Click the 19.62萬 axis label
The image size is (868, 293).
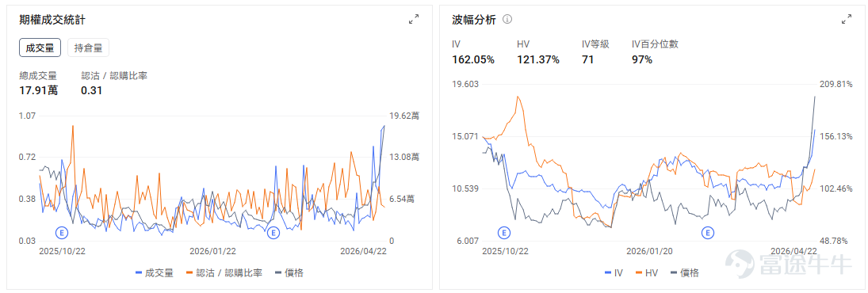[x=404, y=116]
